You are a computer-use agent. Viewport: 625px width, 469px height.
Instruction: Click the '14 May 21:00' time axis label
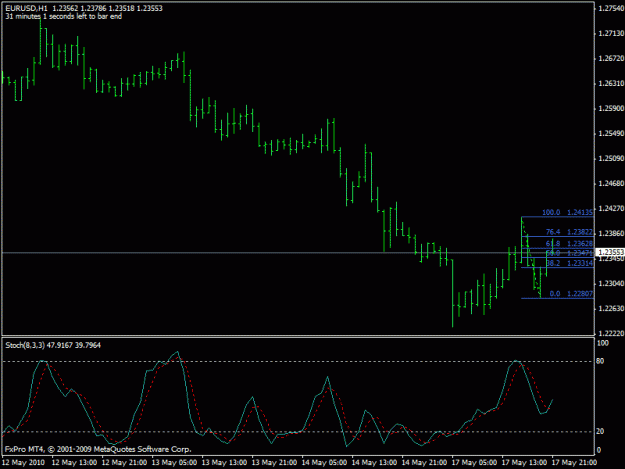[x=424, y=463]
